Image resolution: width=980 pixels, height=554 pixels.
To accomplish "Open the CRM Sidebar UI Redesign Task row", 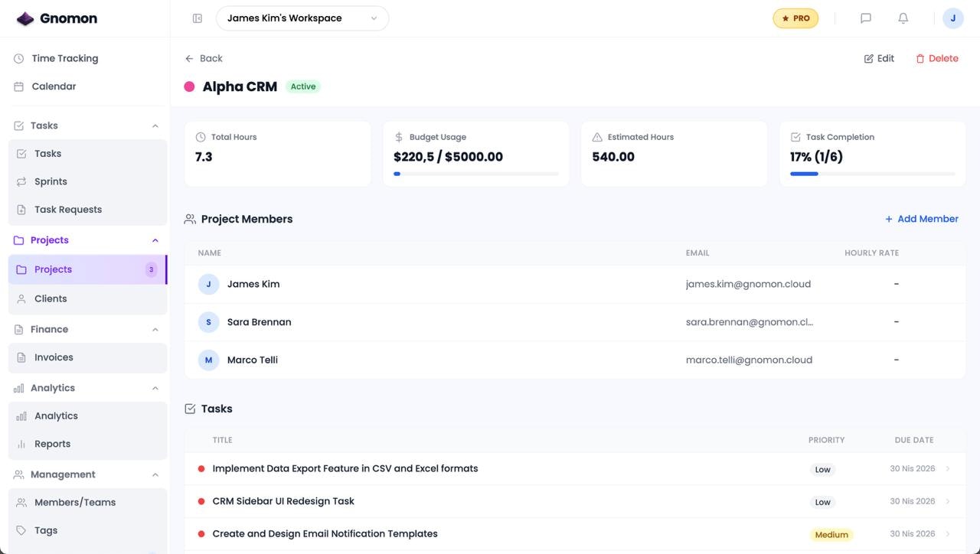I will (x=283, y=501).
